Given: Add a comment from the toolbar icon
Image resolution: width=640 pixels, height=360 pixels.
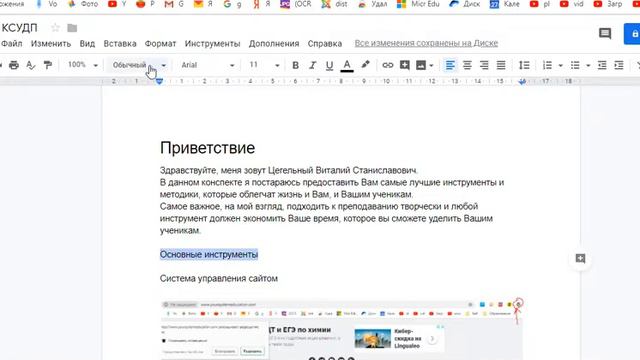Looking at the screenshot, I should tap(404, 65).
